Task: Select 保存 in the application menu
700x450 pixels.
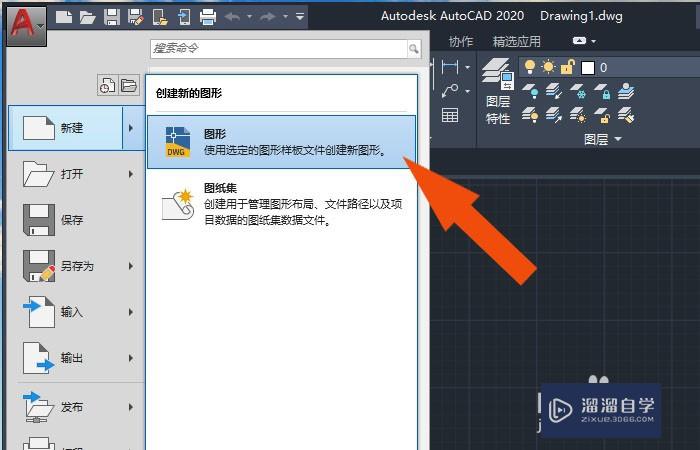Action: point(76,220)
